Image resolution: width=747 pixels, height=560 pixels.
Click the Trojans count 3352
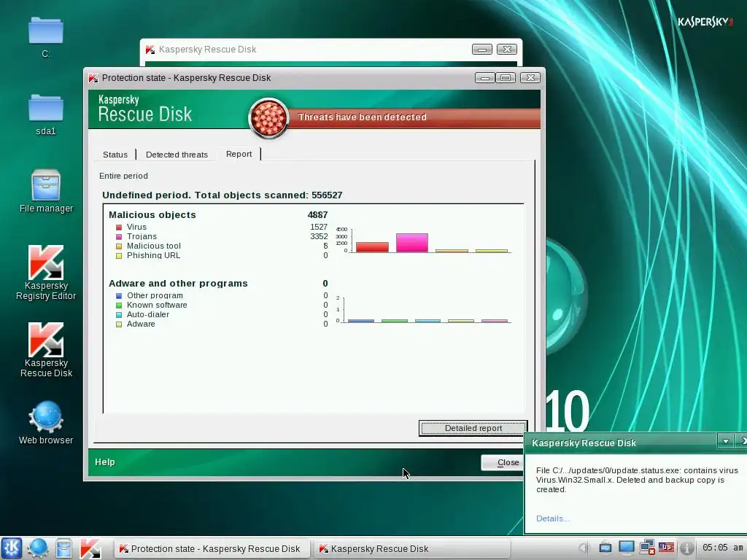319,236
